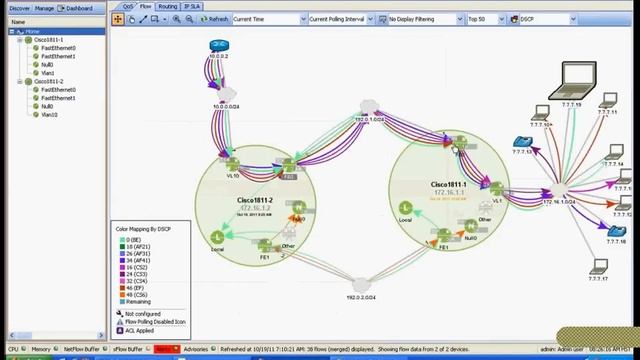Switch to the Flow tab
Screen dimensions: 640x360
145,6
